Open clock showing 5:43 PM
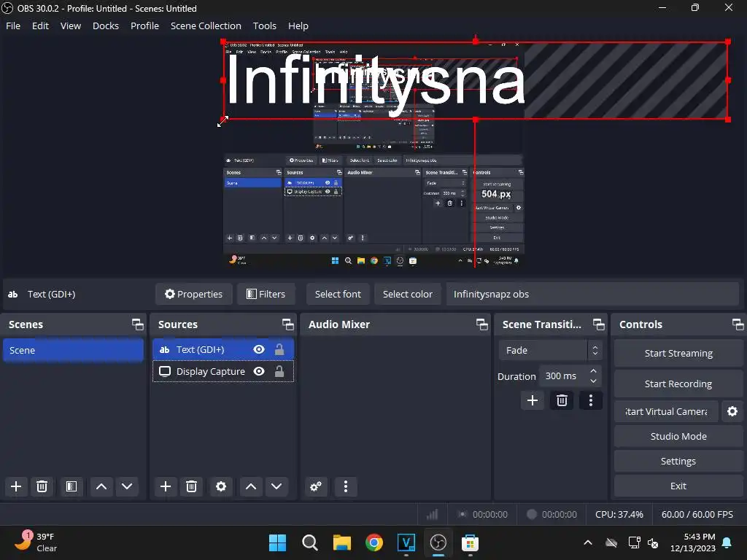This screenshot has width=747, height=560. pyautogui.click(x=693, y=542)
